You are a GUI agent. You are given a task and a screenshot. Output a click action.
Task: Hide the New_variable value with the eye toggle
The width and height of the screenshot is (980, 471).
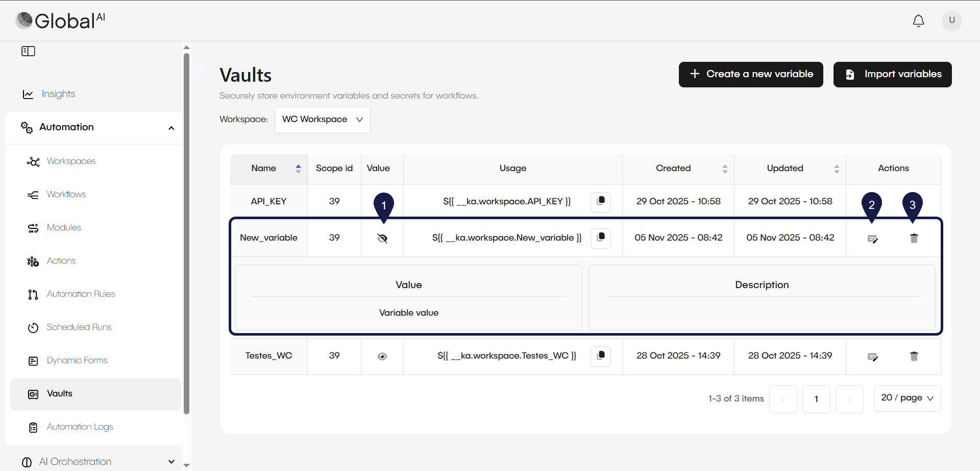point(382,238)
